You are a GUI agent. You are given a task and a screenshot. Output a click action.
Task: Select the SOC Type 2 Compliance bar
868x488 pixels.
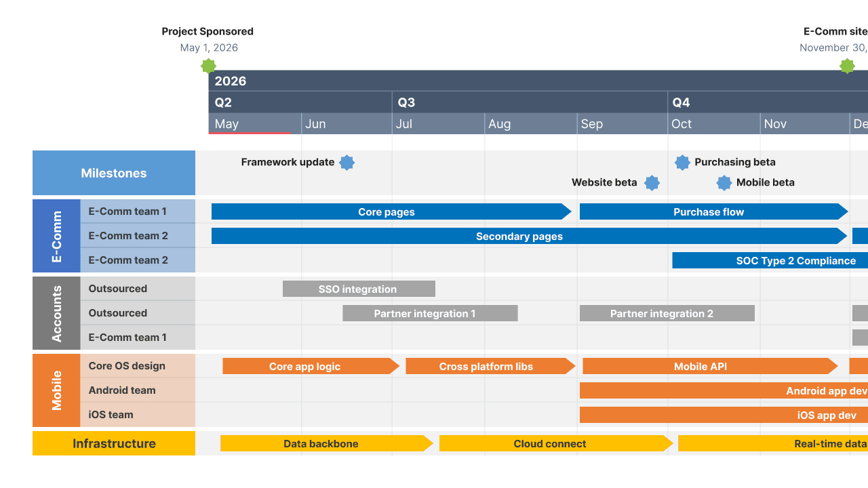[x=770, y=261]
